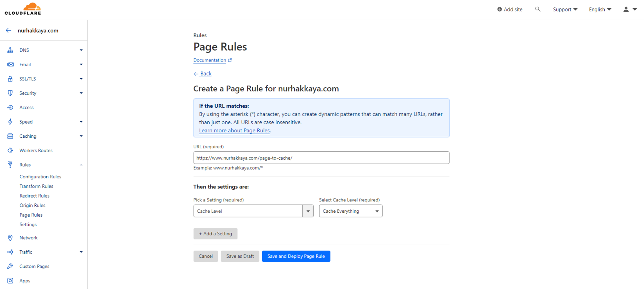Open Page Rules submenu item
644x289 pixels.
[31, 215]
